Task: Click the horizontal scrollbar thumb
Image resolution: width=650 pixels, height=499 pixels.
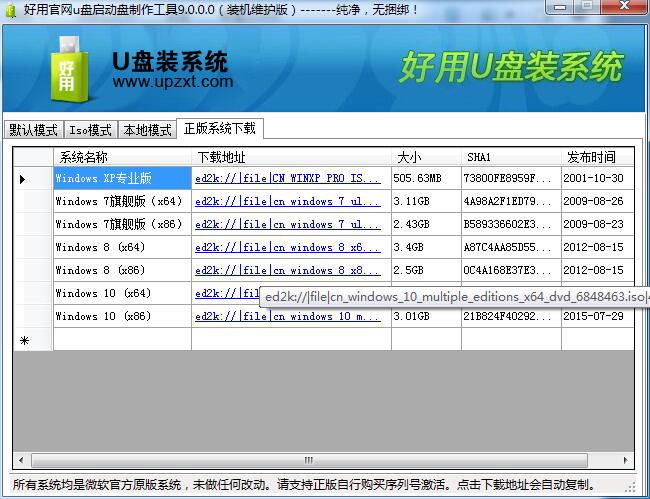Action: click(x=309, y=460)
